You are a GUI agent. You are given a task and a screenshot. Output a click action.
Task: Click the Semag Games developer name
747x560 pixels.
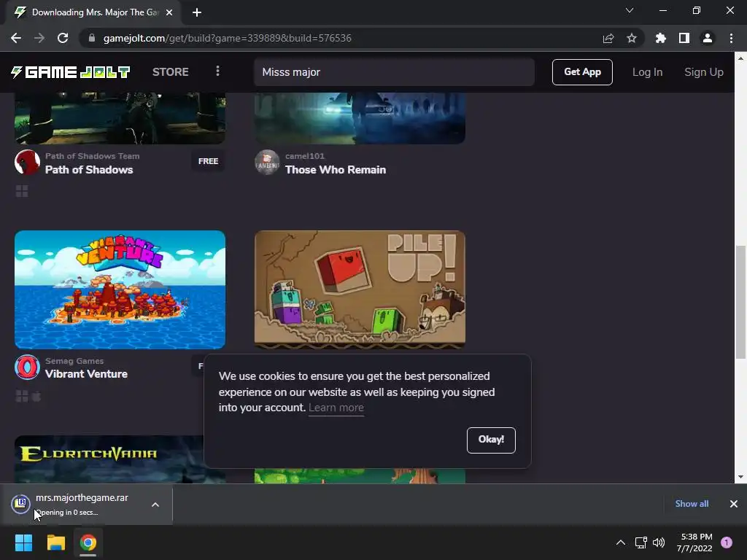point(74,361)
